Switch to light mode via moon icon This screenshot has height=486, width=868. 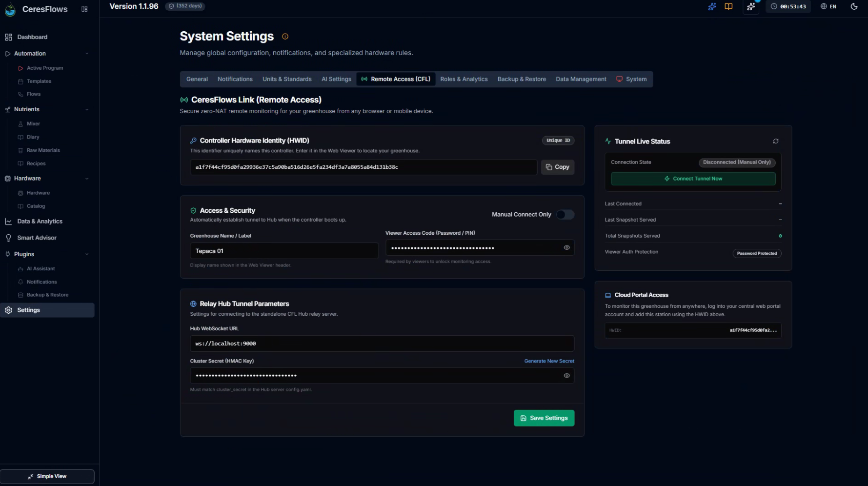(x=854, y=6)
